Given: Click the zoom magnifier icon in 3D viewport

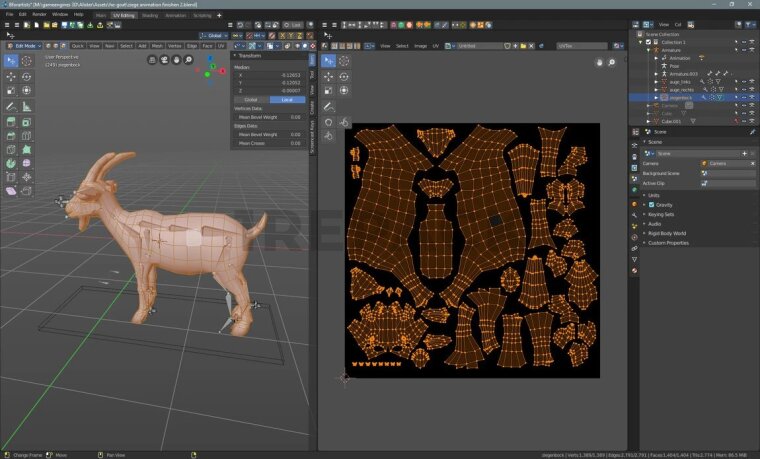Looking at the screenshot, I should click(188, 60).
